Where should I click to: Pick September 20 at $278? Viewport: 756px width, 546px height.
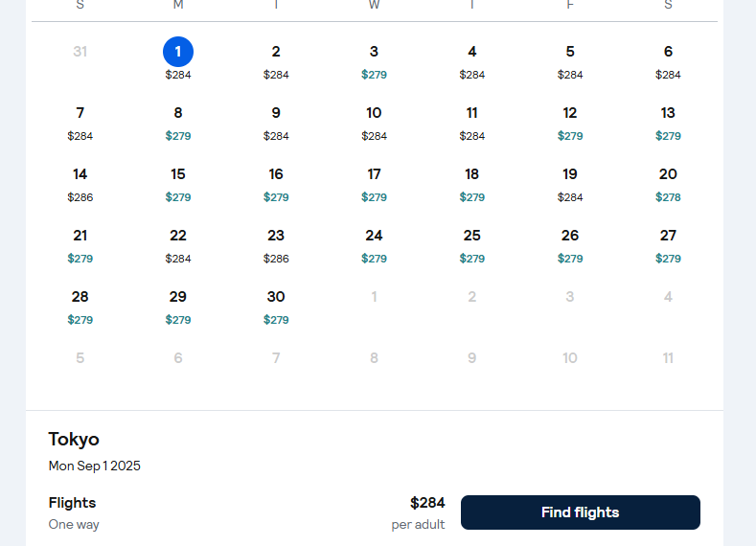tap(668, 183)
